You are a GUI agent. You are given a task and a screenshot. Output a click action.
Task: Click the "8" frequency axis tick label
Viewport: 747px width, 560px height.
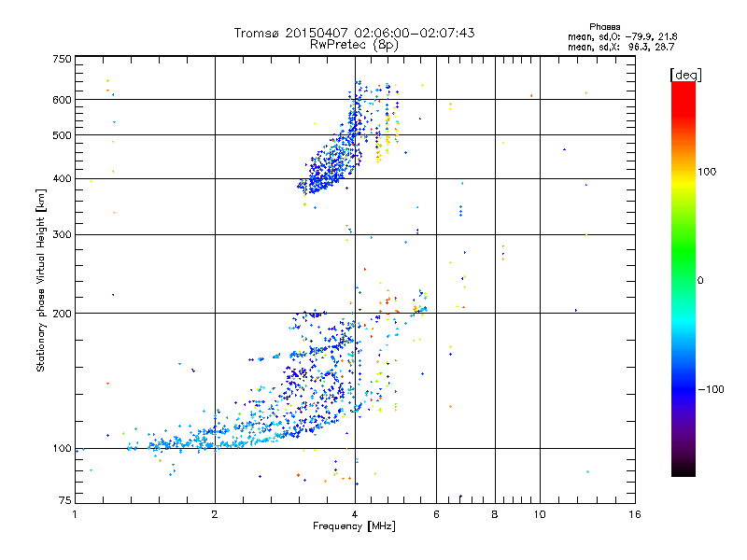[x=495, y=514]
